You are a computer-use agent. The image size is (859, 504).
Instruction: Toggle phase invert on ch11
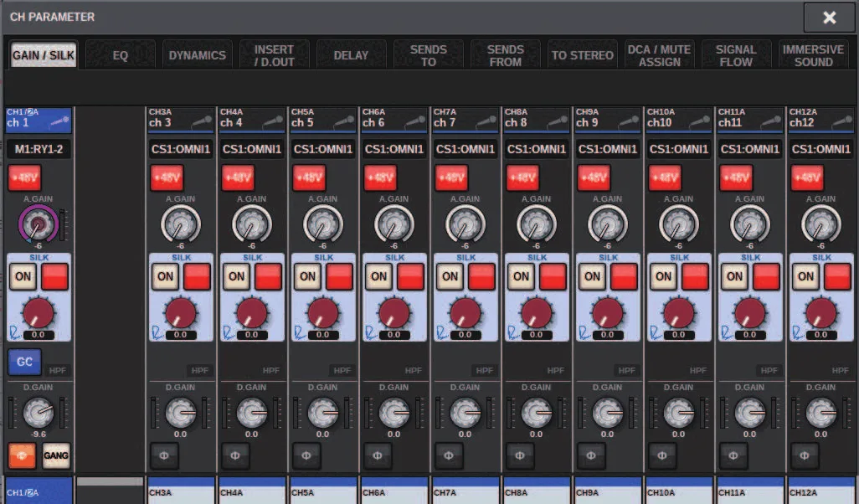pyautogui.click(x=733, y=455)
